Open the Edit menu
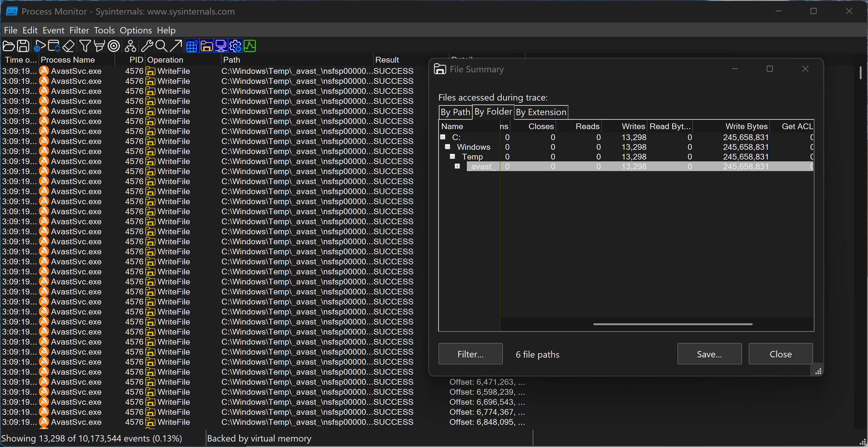Image resolution: width=868 pixels, height=447 pixels. coord(30,30)
